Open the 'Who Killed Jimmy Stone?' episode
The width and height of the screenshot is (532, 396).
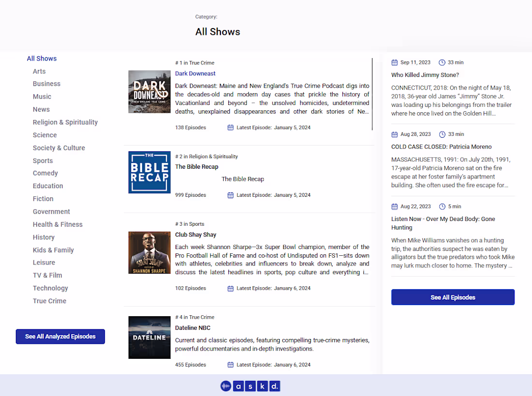click(425, 74)
